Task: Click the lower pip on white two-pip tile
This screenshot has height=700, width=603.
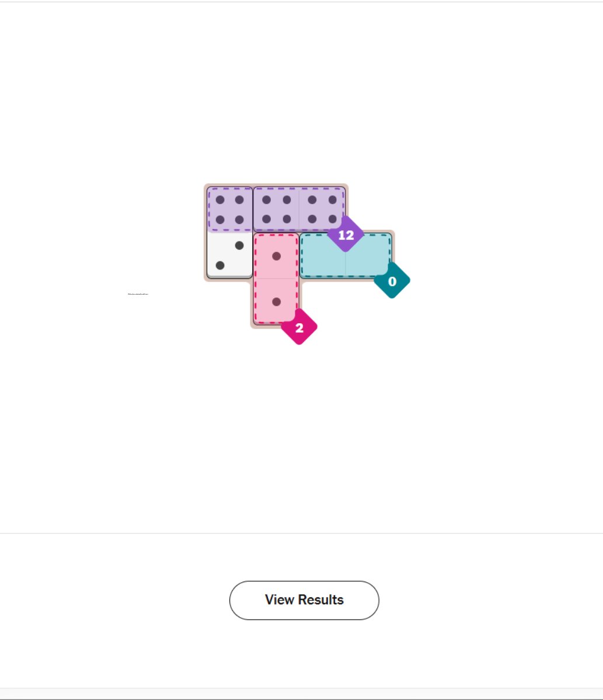Action: (x=220, y=265)
